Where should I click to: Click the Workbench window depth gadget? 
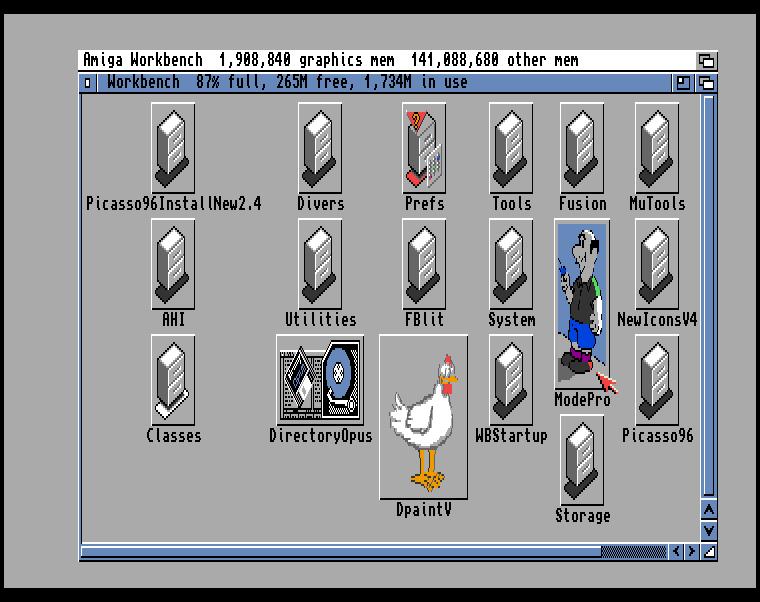[707, 83]
